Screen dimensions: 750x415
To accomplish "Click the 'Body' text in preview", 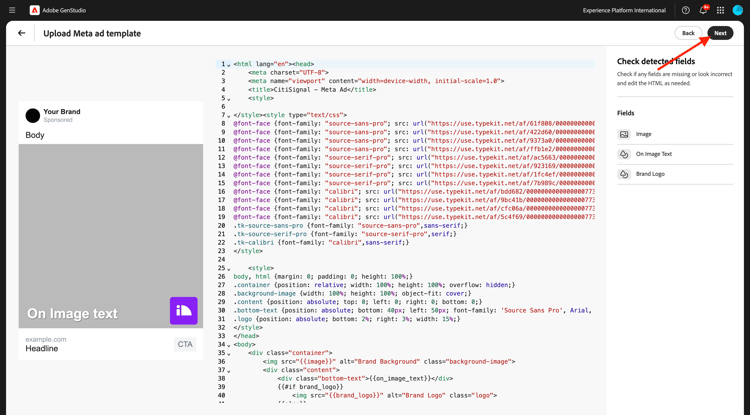I will 35,135.
